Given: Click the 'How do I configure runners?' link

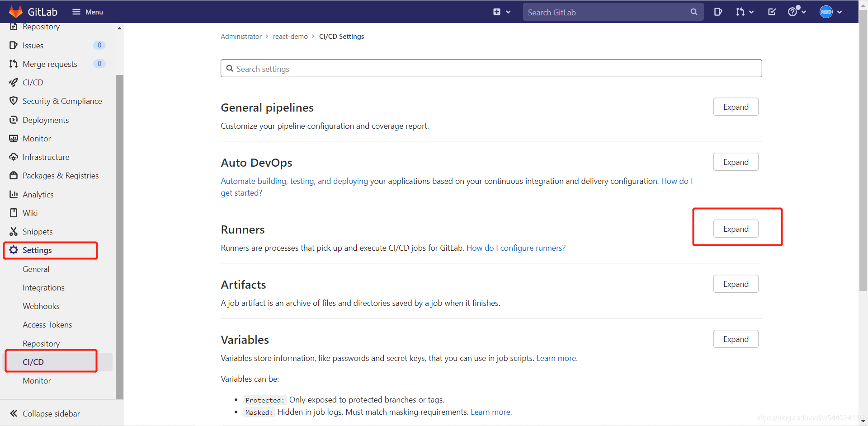Looking at the screenshot, I should [x=516, y=248].
